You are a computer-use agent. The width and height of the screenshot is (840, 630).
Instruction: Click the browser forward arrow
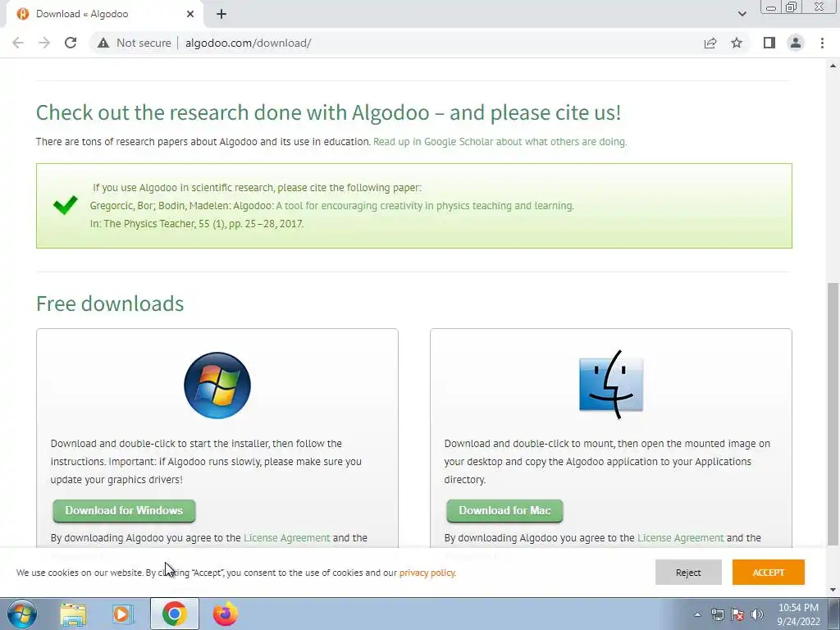coord(44,43)
